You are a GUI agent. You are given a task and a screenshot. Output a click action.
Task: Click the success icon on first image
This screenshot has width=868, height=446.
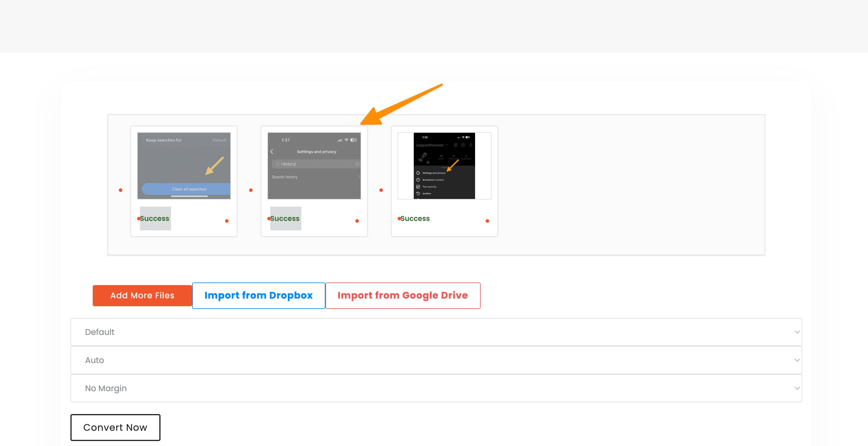click(x=139, y=218)
